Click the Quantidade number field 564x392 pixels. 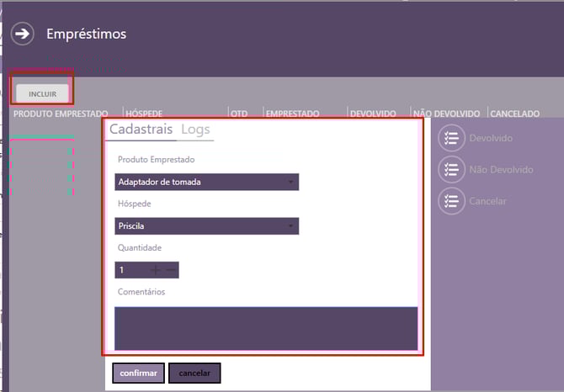click(130, 270)
